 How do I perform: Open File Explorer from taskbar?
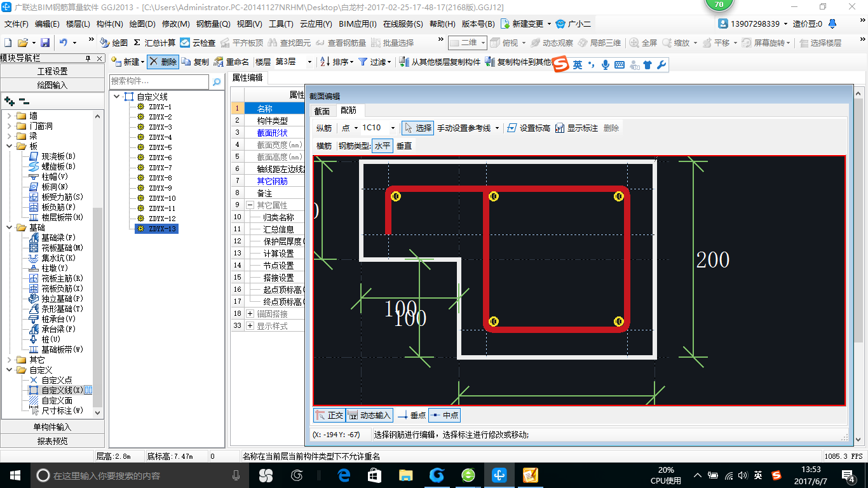coord(405,475)
